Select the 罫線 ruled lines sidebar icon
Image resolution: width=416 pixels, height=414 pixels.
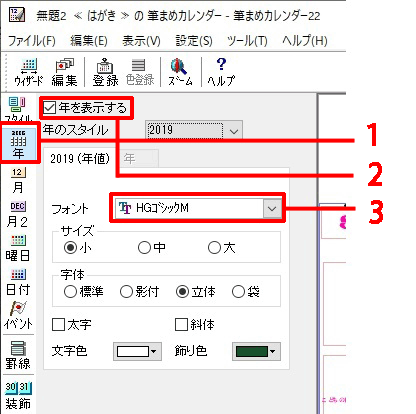click(18, 355)
